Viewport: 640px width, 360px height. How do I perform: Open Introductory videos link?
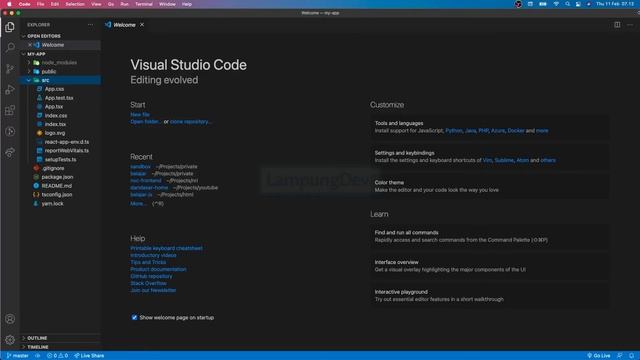[x=153, y=255]
